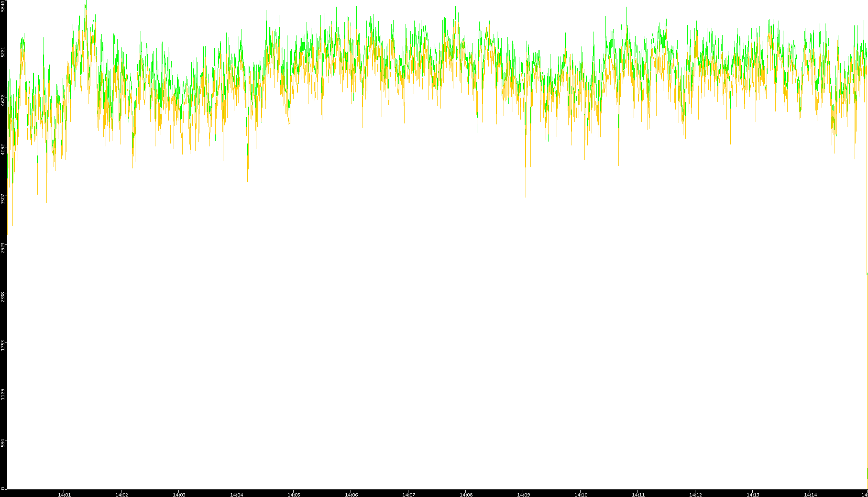Select the 14:13 time axis label
868x497 pixels.
pos(753,495)
